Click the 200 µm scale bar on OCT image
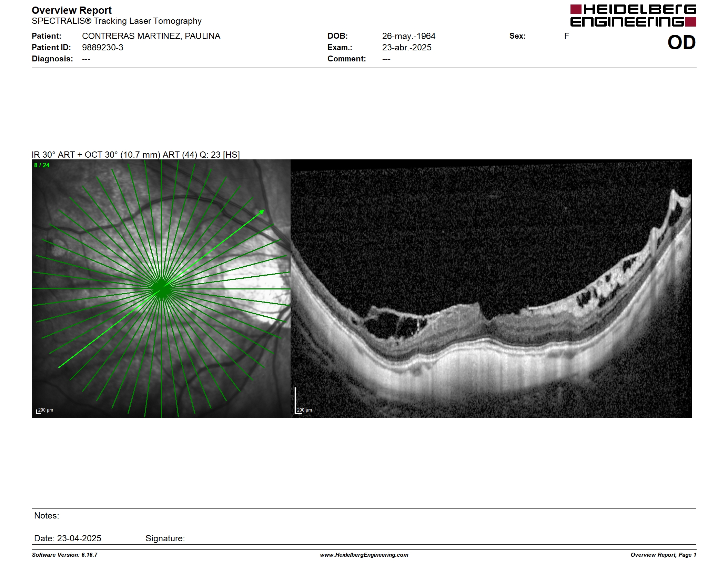The image size is (728, 563). [x=303, y=401]
